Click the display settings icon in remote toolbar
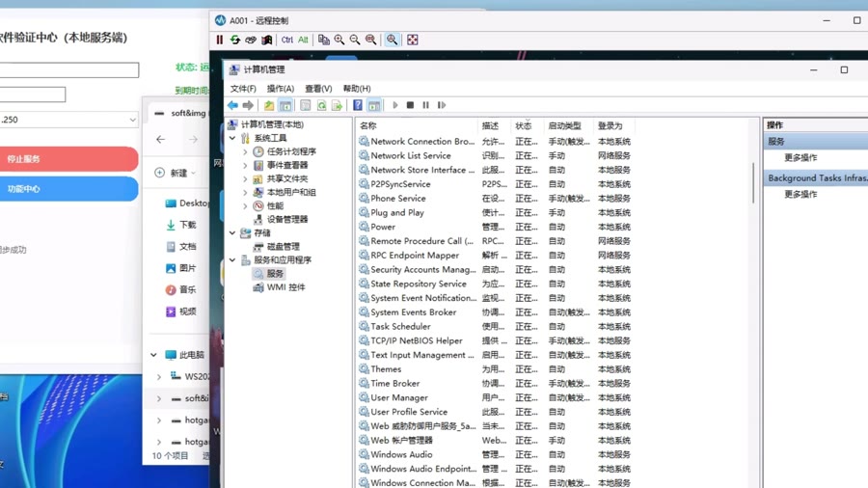This screenshot has height=488, width=868. (x=267, y=40)
